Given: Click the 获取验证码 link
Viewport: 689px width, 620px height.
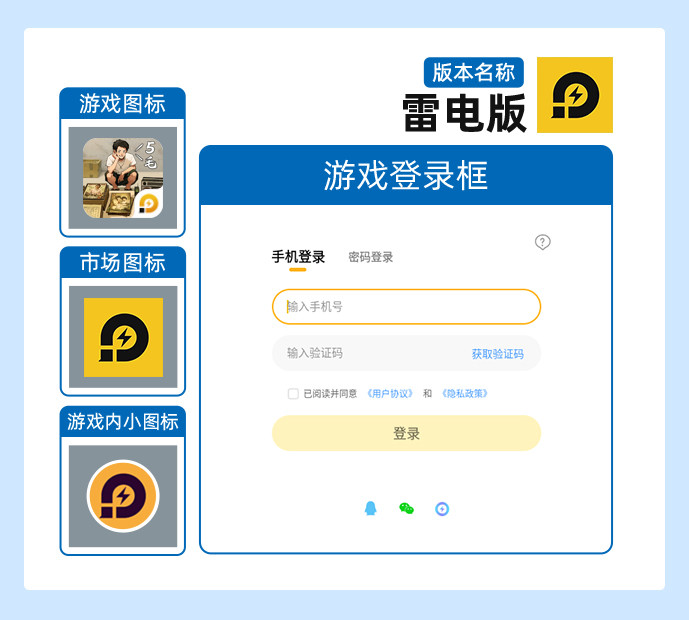Looking at the screenshot, I should point(497,354).
